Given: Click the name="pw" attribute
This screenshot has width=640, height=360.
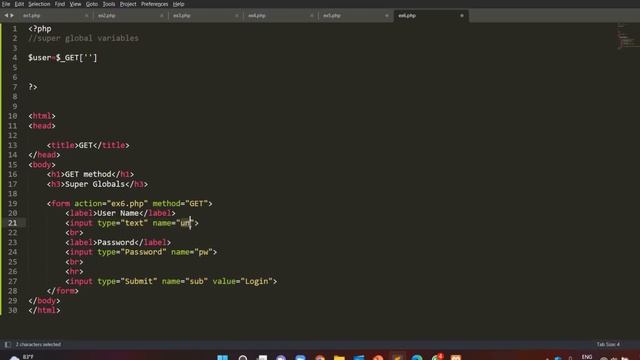Looking at the screenshot, I should [192, 252].
